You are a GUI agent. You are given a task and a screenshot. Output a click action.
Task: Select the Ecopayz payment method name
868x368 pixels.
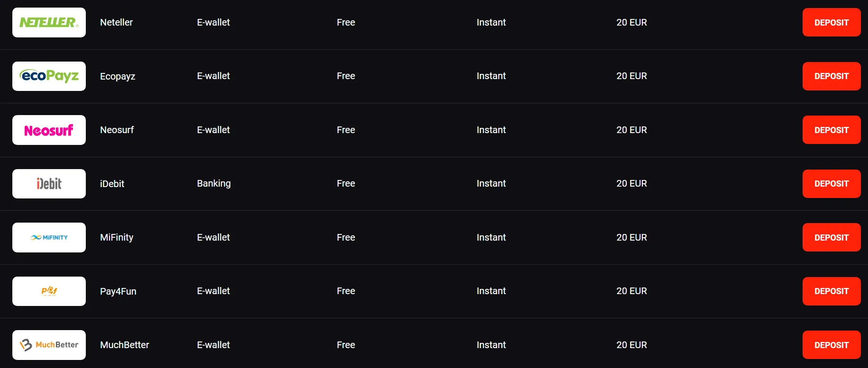coord(118,76)
